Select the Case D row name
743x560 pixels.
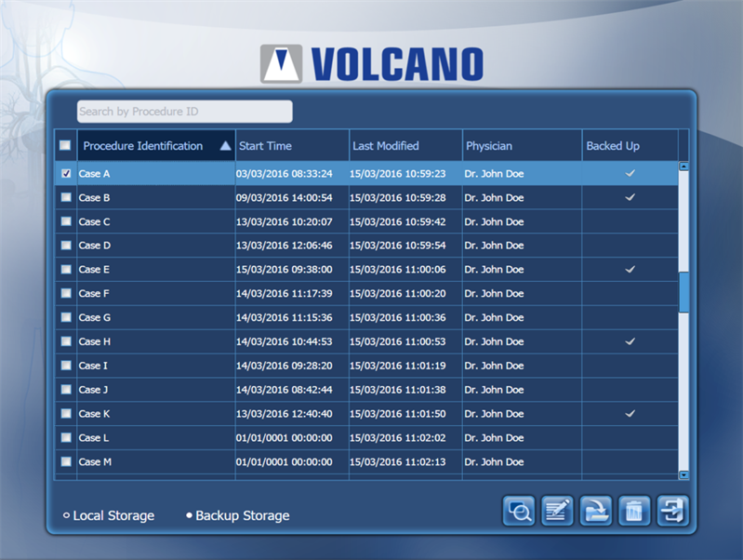coord(95,246)
